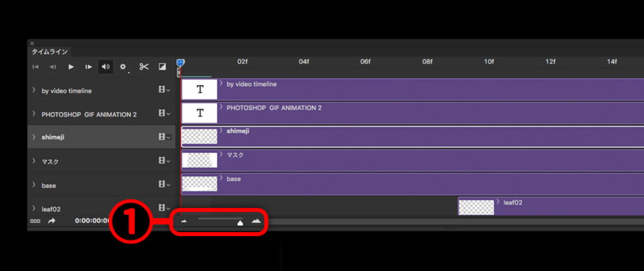Click the マスク clip thumbnail
The width and height of the screenshot is (644, 271).
(x=199, y=160)
